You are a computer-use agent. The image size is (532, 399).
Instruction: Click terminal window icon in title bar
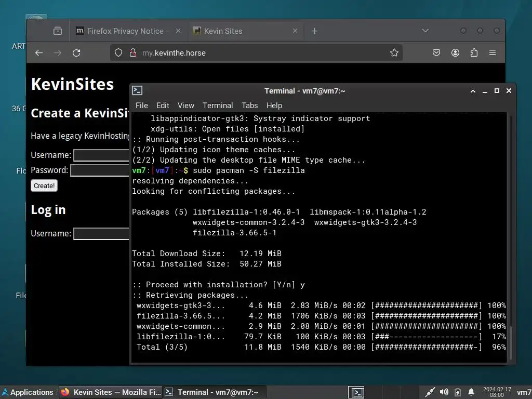tap(137, 90)
